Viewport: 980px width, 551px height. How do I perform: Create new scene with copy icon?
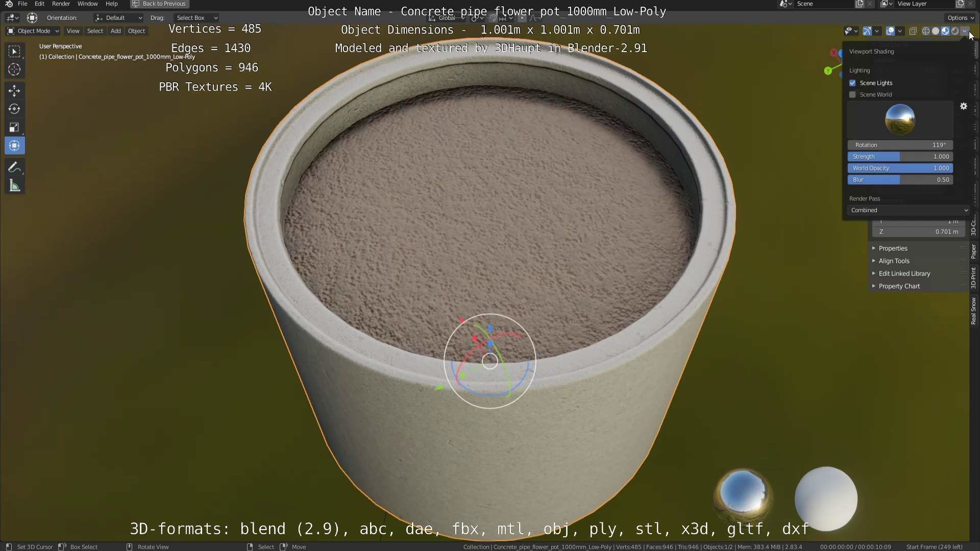coord(860,4)
